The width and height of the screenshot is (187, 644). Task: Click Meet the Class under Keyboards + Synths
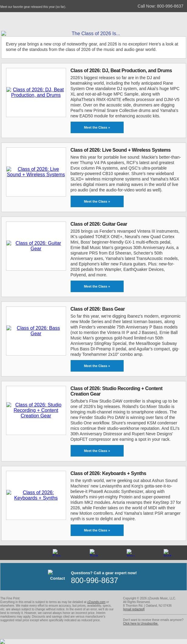[97, 530]
